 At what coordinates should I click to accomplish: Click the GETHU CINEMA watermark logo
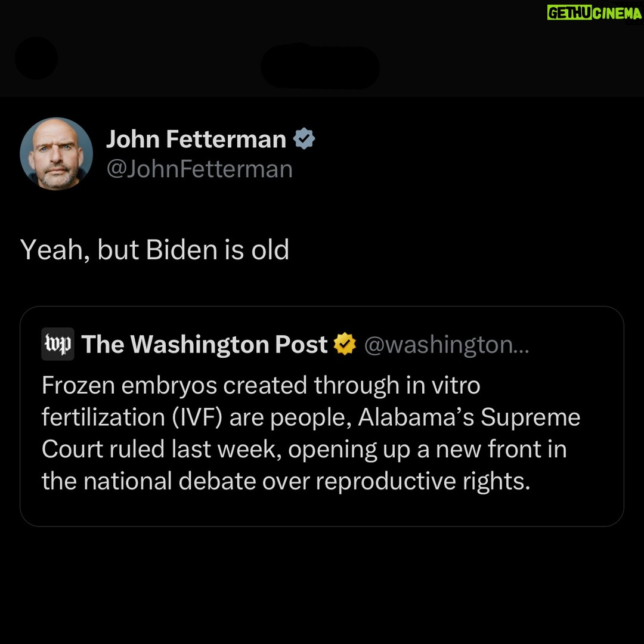click(595, 13)
